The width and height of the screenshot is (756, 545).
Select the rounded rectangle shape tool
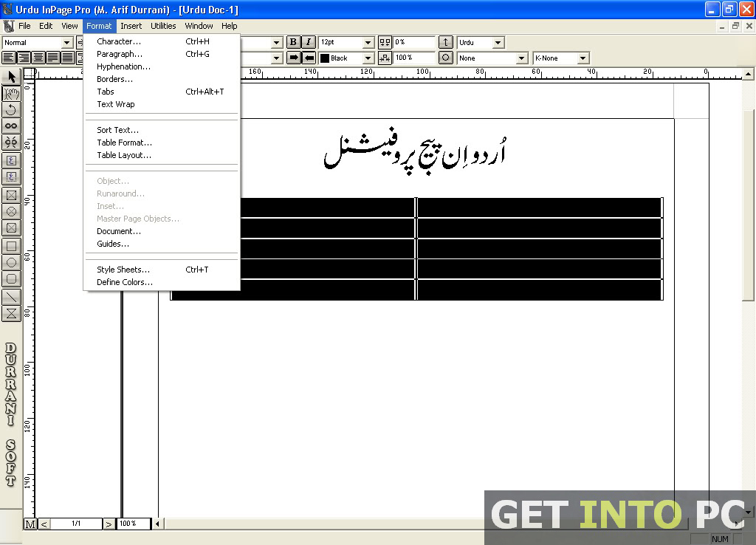coord(12,279)
